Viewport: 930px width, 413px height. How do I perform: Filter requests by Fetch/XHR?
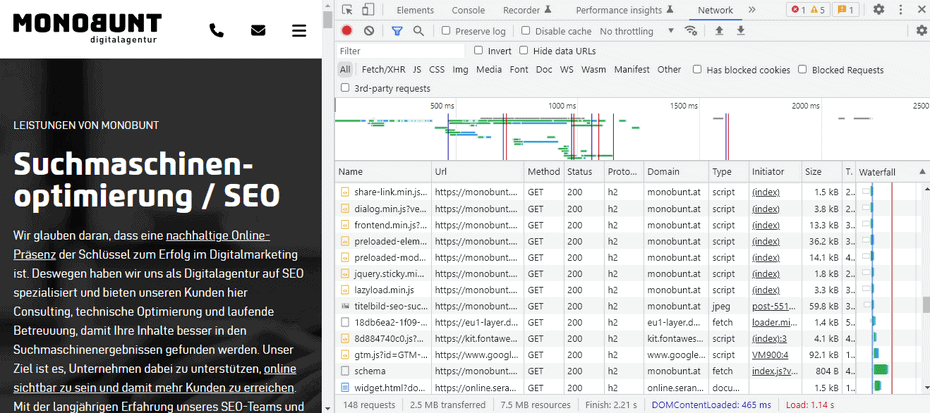pos(383,69)
